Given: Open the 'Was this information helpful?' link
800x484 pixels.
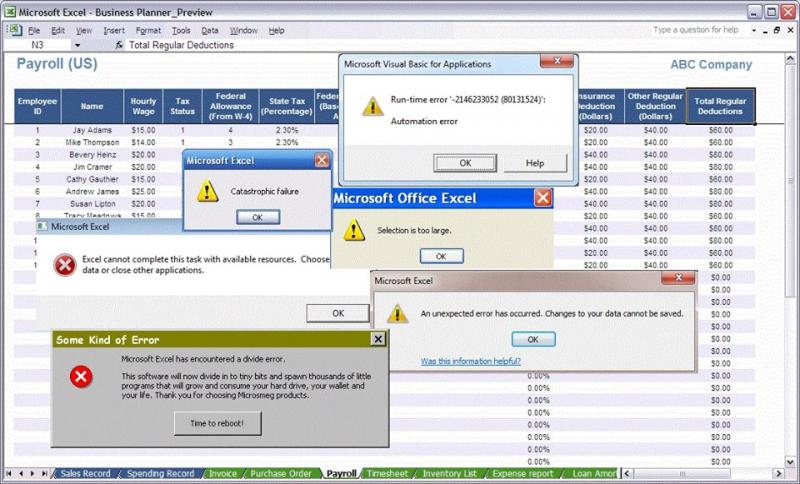Looking at the screenshot, I should tap(470, 361).
